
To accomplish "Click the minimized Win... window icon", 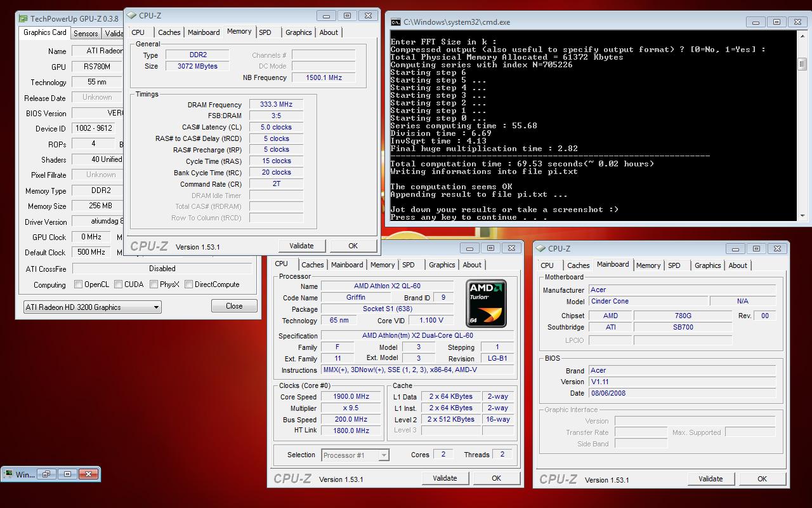I will [9, 474].
